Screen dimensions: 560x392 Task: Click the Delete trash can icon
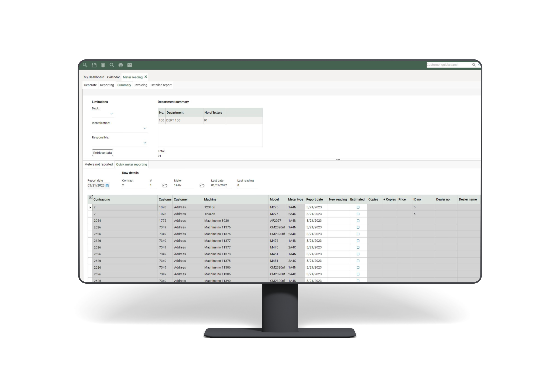pos(103,65)
